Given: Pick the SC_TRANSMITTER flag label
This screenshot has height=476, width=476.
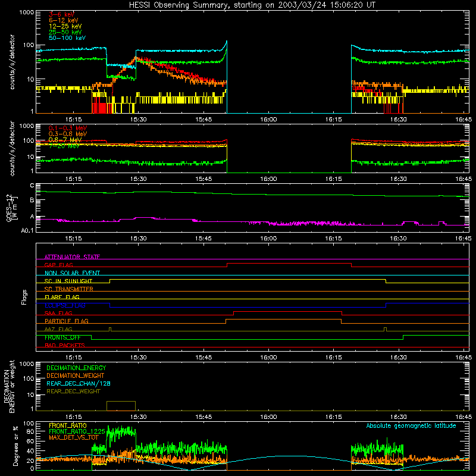Looking at the screenshot, I should tap(68, 289).
